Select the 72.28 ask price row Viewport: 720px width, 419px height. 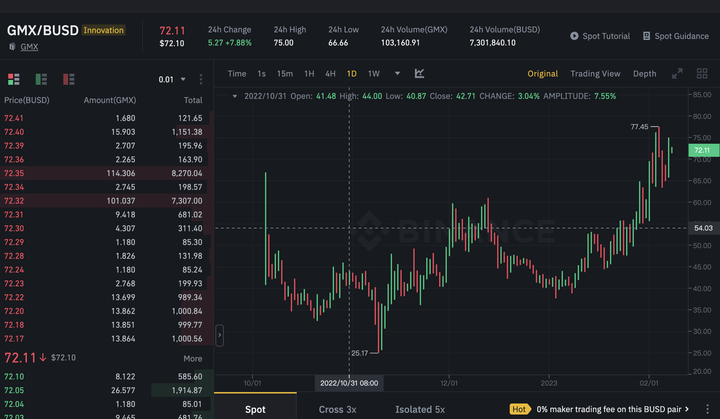(107, 256)
